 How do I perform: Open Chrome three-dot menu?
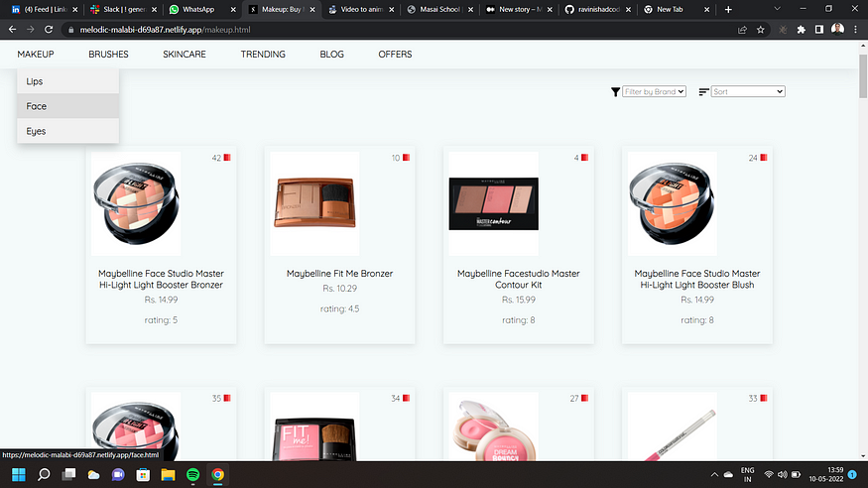856,30
